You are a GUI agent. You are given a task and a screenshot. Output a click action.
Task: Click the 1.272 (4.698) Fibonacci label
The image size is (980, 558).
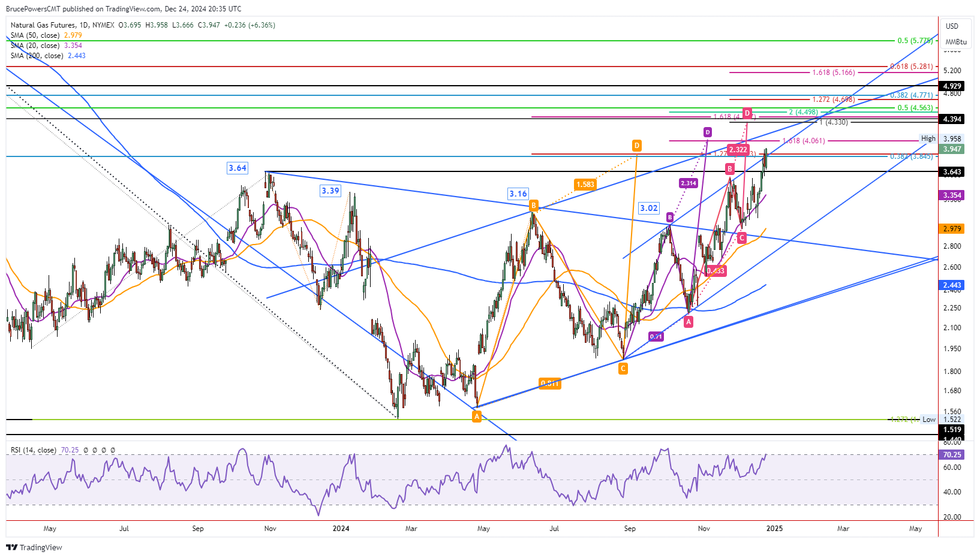[834, 99]
